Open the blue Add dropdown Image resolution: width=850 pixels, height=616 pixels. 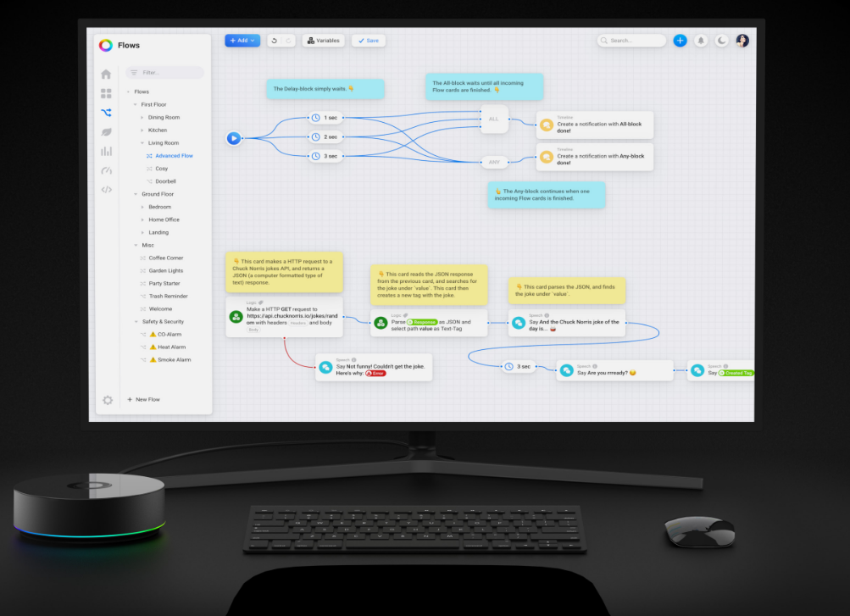(242, 41)
